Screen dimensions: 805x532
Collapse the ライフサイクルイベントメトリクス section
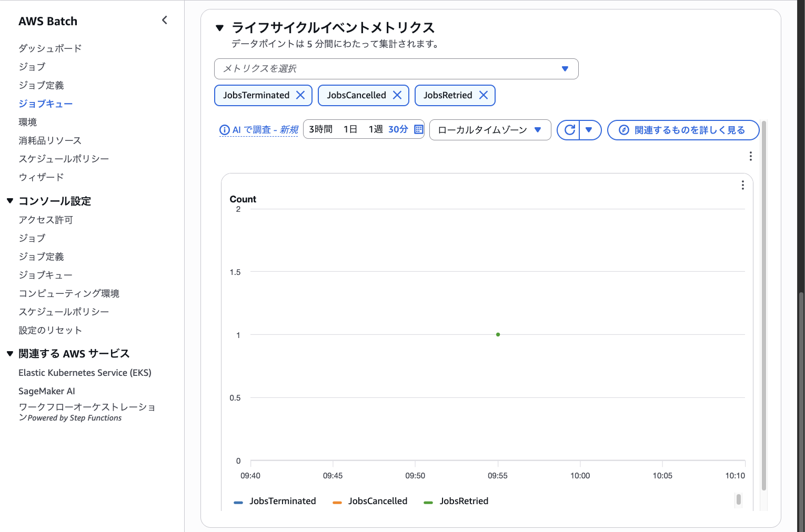pos(220,28)
